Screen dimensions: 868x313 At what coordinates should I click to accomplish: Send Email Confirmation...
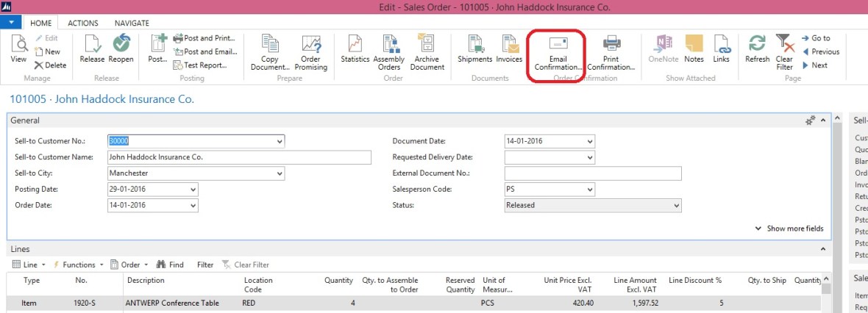pyautogui.click(x=558, y=53)
